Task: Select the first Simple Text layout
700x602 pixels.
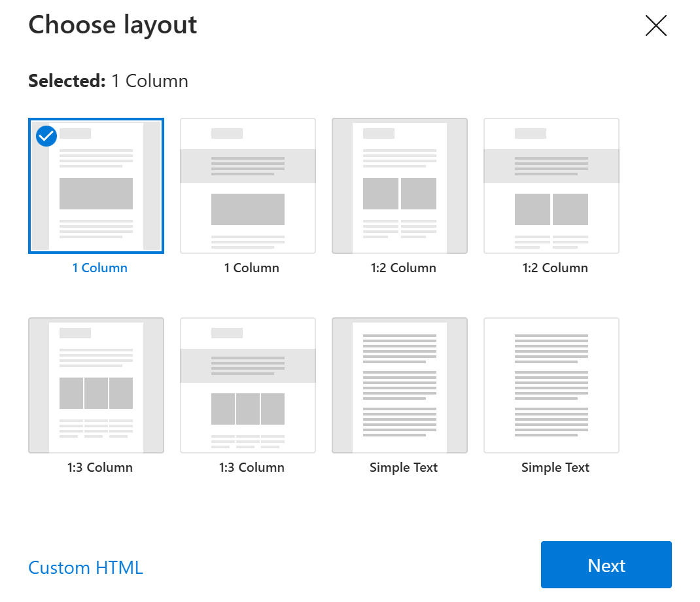Action: point(399,385)
